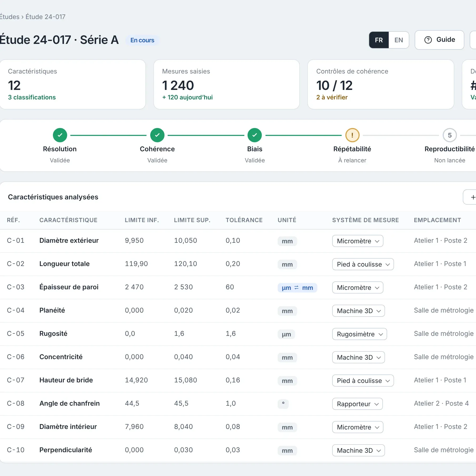Click the 2 à vérifier link
Image resolution: width=476 pixels, height=476 pixels.
[x=332, y=97]
